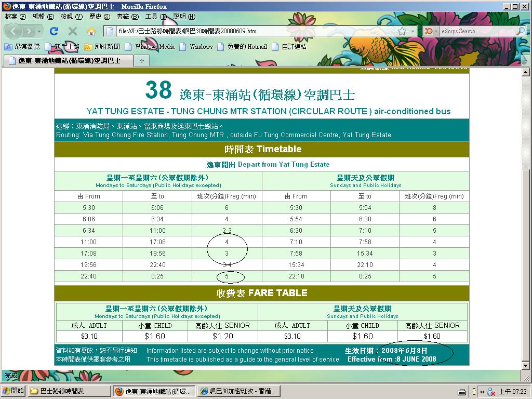532x399 pixels.
Task: Open the tab list dropdown arrow
Action: click(x=525, y=61)
